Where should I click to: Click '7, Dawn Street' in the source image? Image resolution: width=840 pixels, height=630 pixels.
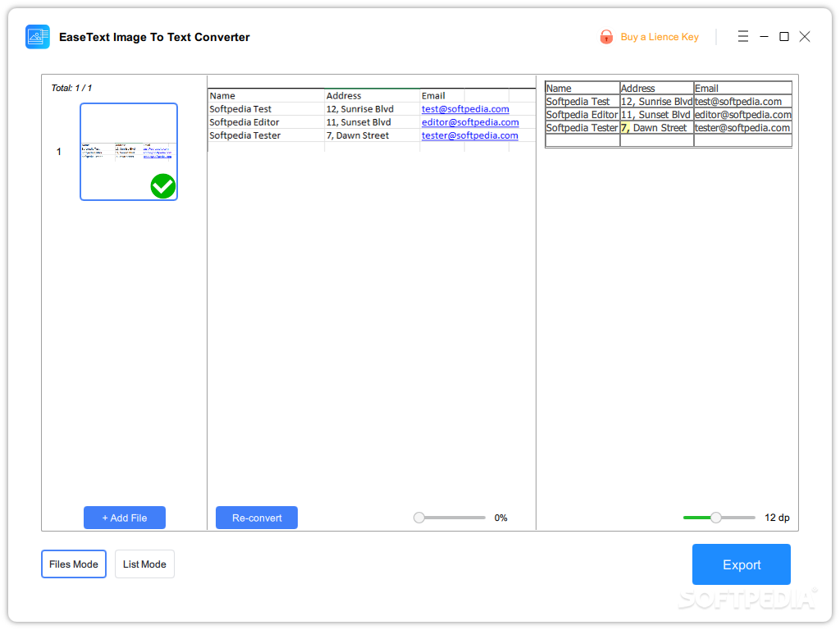[358, 135]
